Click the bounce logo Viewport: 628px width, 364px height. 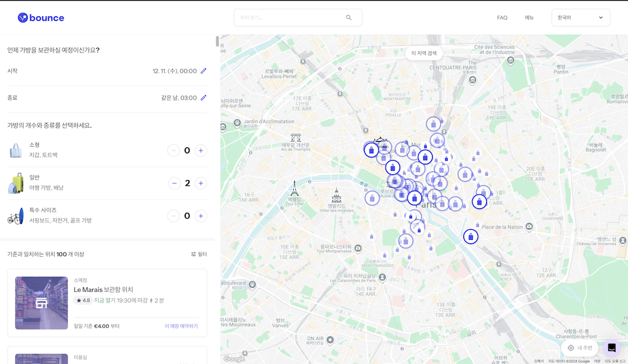[41, 18]
